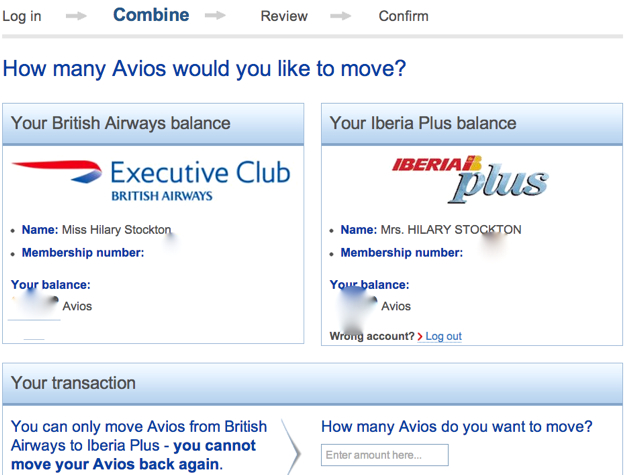Image resolution: width=640 pixels, height=475 pixels.
Task: Click the Your transaction panel header
Action: tap(313, 383)
